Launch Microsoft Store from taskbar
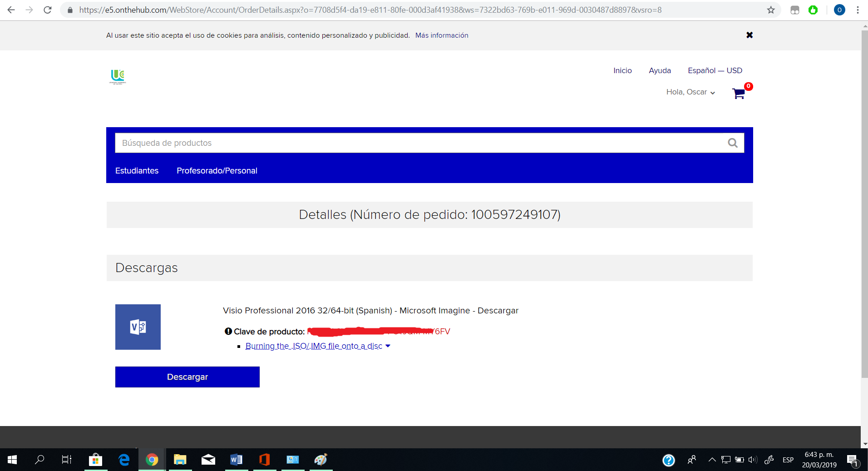The height and width of the screenshot is (471, 868). point(95,460)
